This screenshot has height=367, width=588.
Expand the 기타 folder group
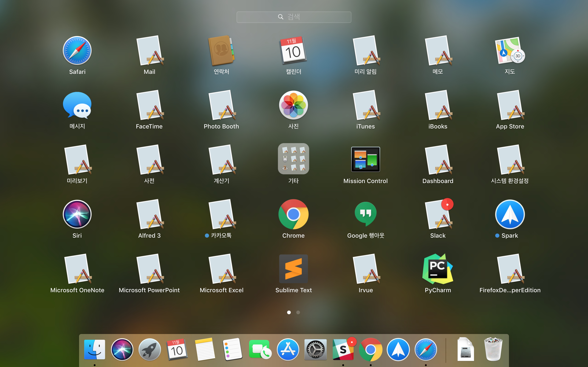coord(293,159)
